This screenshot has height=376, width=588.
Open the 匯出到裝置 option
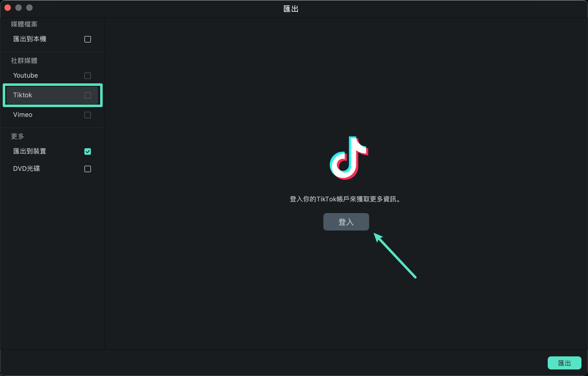coord(30,151)
